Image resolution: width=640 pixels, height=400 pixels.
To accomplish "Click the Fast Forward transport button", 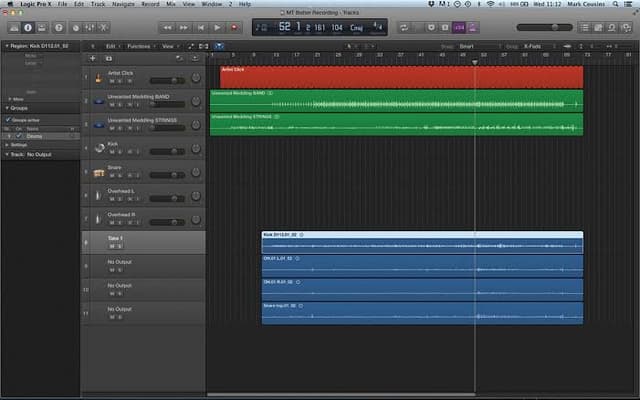I will point(184,28).
